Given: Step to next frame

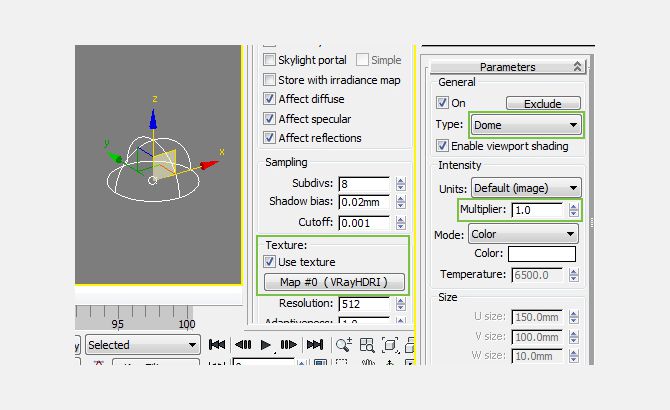Looking at the screenshot, I should (288, 344).
